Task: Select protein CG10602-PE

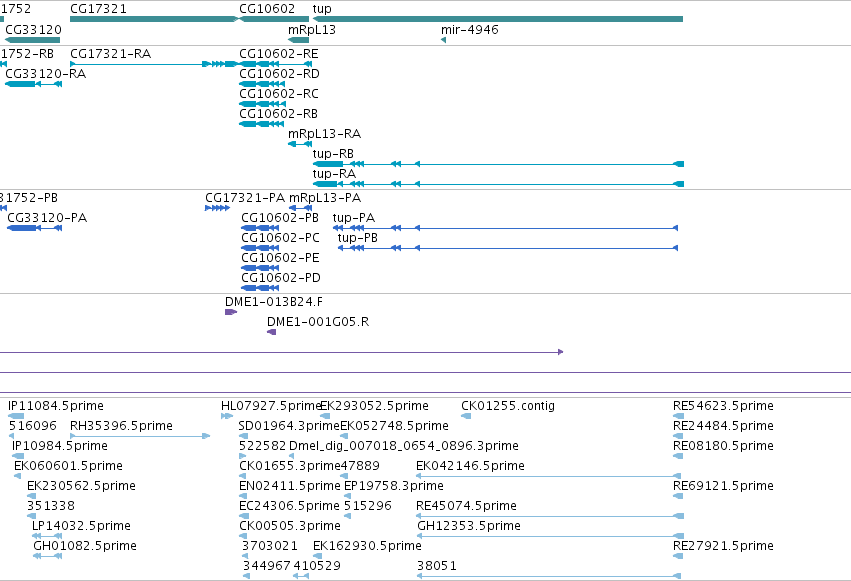Action: (261, 269)
